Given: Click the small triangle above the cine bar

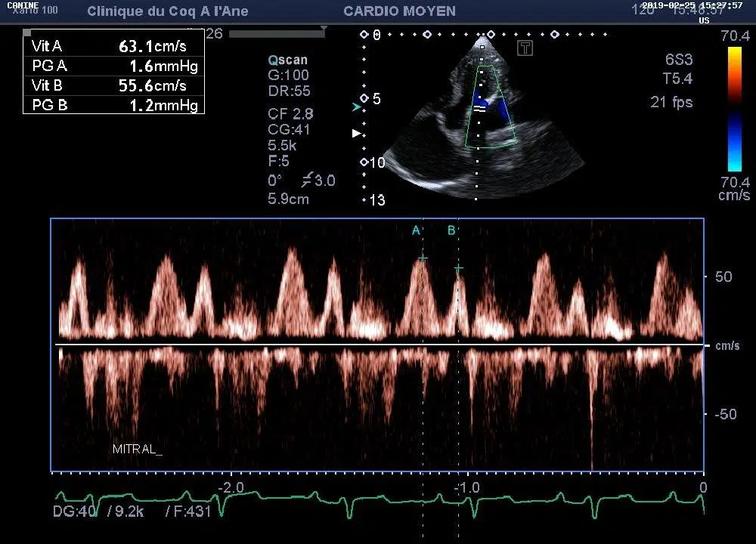Looking at the screenshot, I should pos(324,28).
